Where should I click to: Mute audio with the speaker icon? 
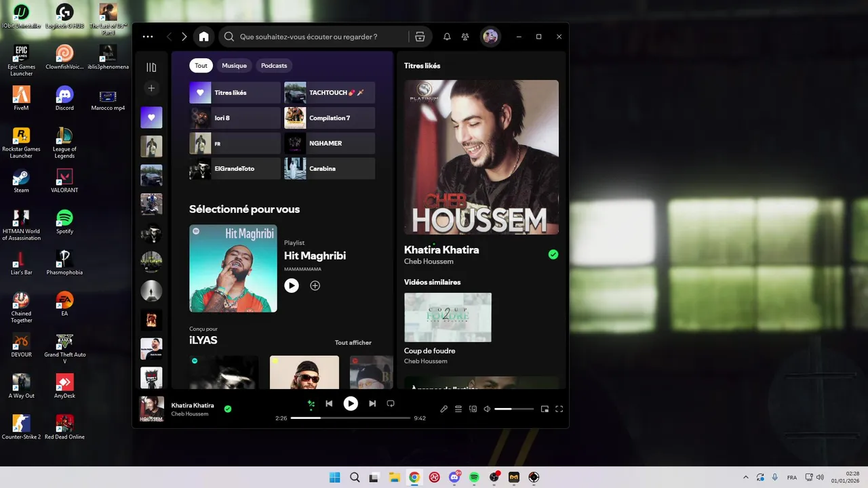tap(487, 409)
